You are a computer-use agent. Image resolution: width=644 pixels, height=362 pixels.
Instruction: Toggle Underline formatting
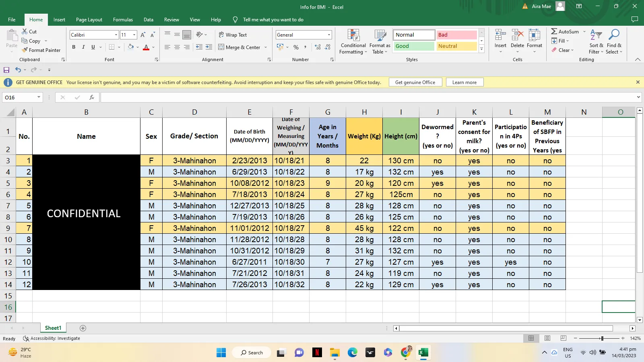point(93,47)
